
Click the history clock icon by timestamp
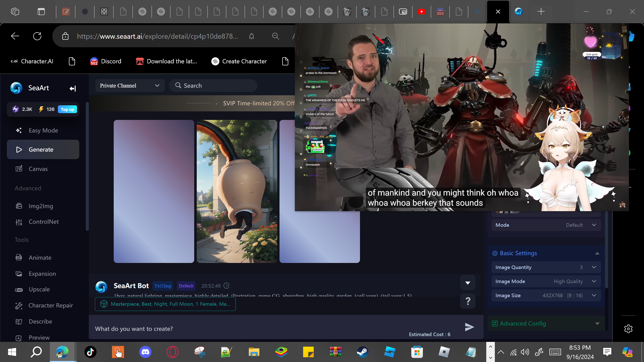pyautogui.click(x=227, y=286)
